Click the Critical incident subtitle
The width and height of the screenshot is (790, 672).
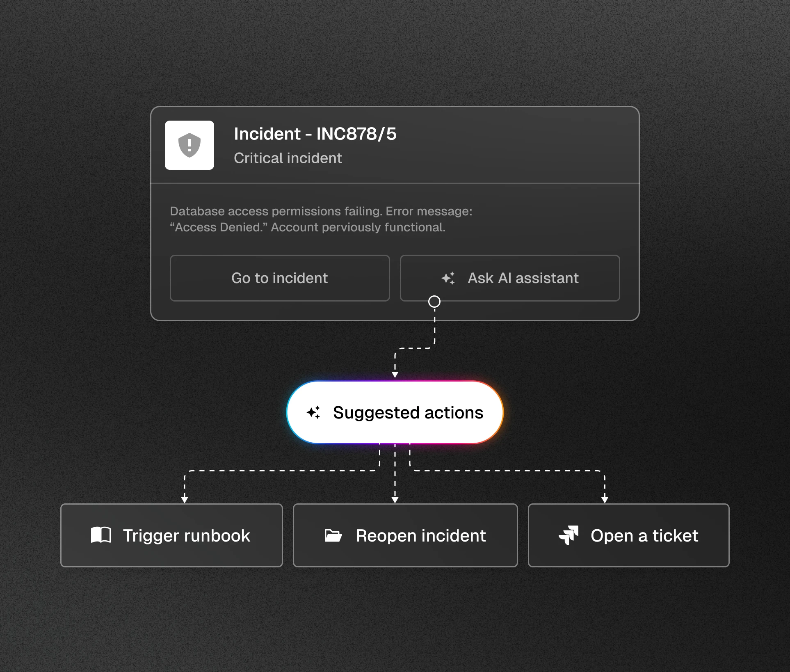pos(288,158)
